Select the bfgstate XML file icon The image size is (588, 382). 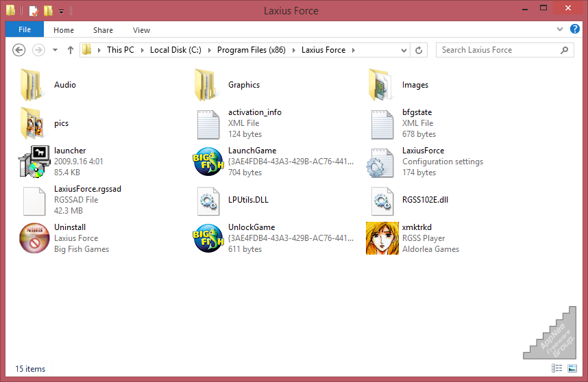tap(382, 125)
